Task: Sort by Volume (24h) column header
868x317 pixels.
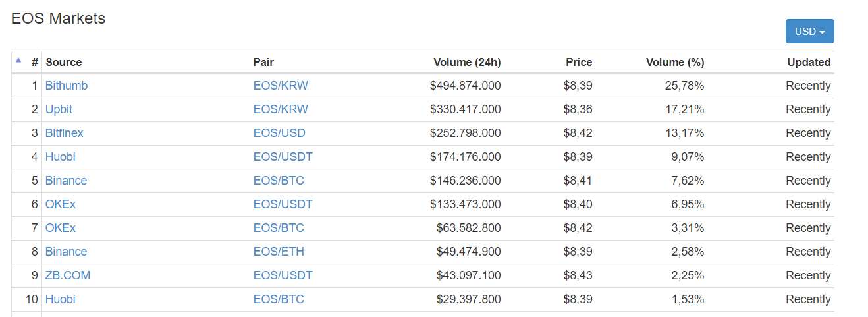Action: [467, 62]
